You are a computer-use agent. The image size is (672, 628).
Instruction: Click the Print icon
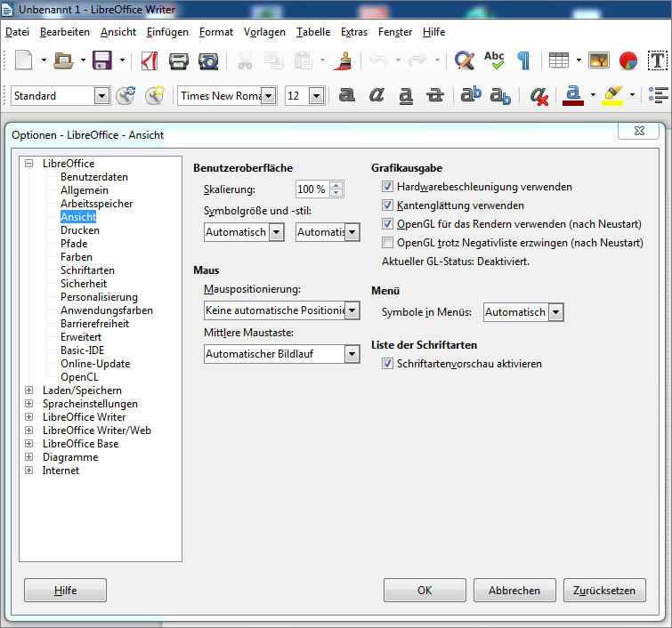pos(179,60)
